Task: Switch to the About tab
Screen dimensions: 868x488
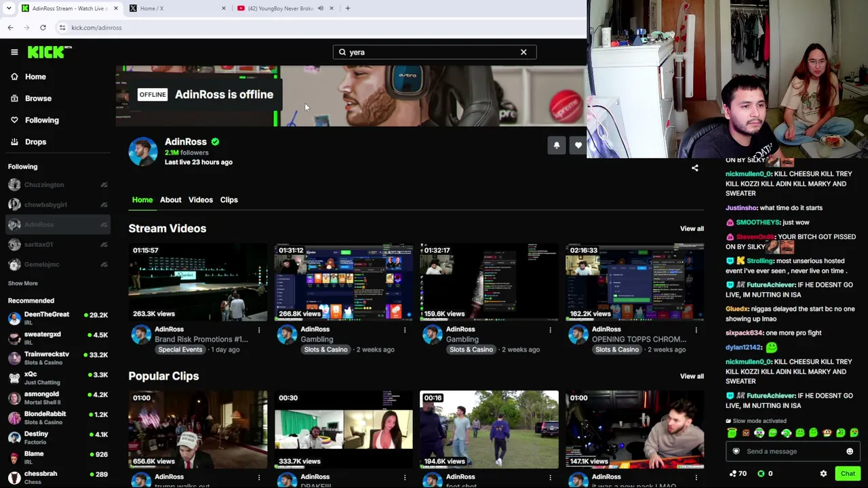Action: point(171,200)
